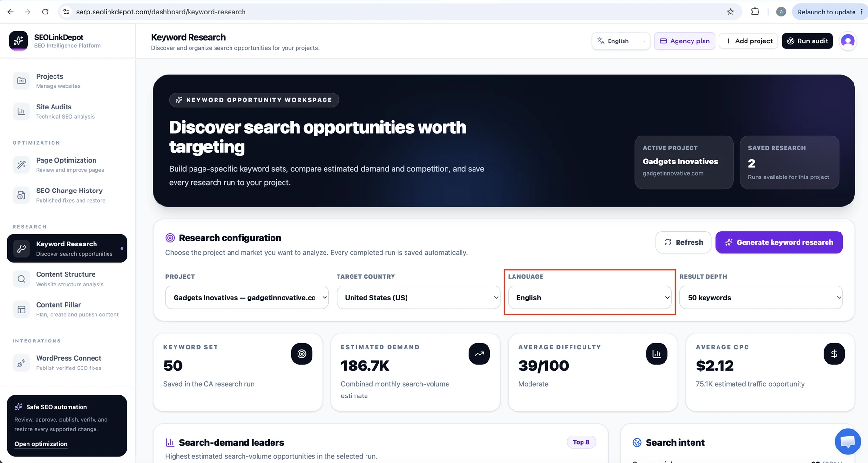Click the Page Optimization wand icon
868x463 pixels.
pyautogui.click(x=21, y=164)
